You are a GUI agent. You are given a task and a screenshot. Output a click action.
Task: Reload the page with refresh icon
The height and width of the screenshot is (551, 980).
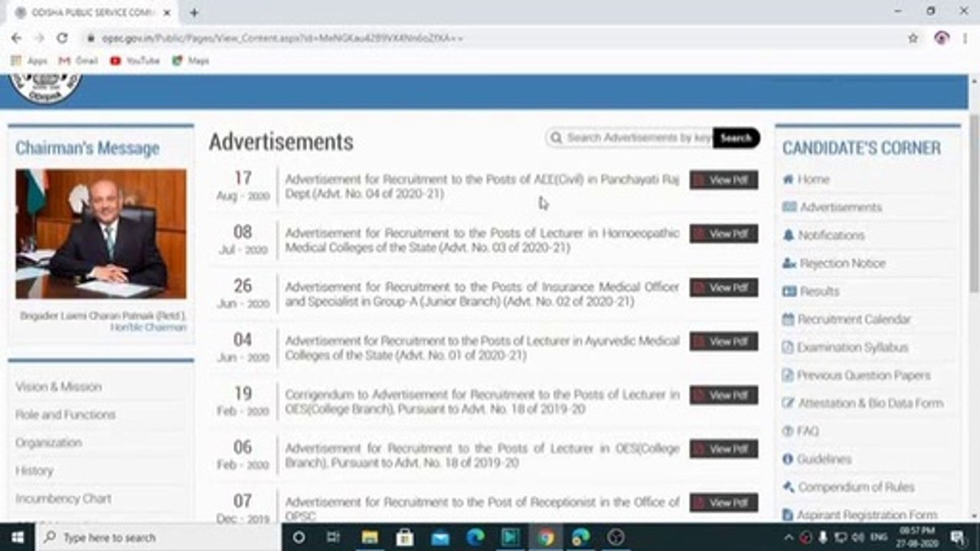coord(62,37)
